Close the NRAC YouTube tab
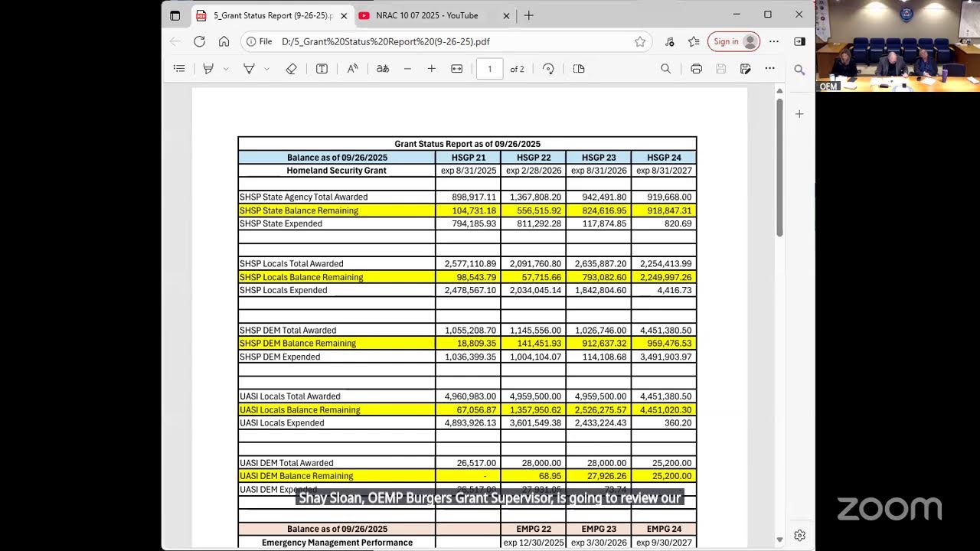The height and width of the screenshot is (551, 980). [506, 15]
